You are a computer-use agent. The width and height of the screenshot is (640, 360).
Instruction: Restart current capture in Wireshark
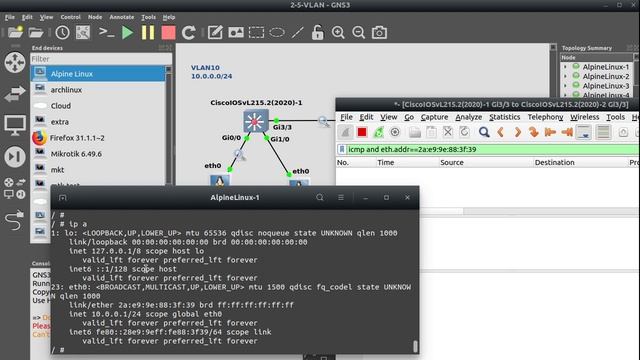(378, 132)
